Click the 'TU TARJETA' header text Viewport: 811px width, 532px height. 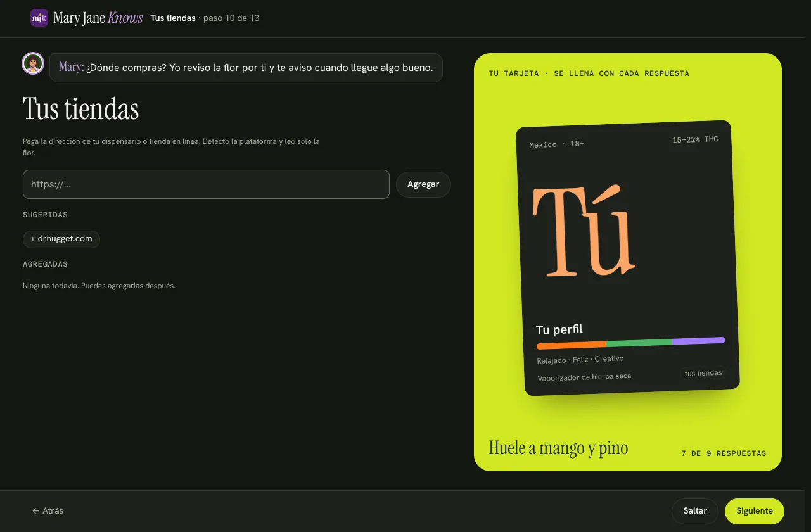(x=589, y=73)
